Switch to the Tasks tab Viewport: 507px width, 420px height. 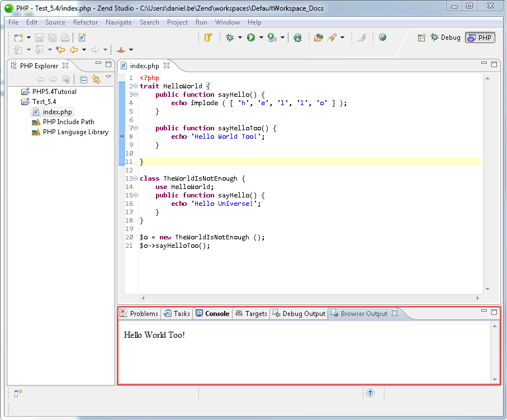click(177, 314)
